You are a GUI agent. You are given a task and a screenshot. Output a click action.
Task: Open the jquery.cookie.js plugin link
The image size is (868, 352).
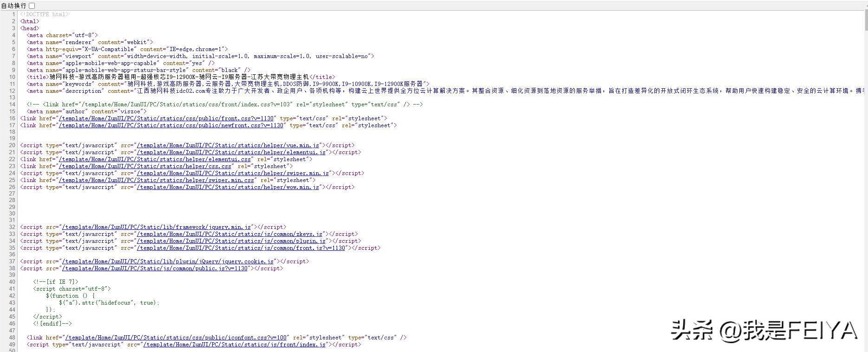(168, 261)
